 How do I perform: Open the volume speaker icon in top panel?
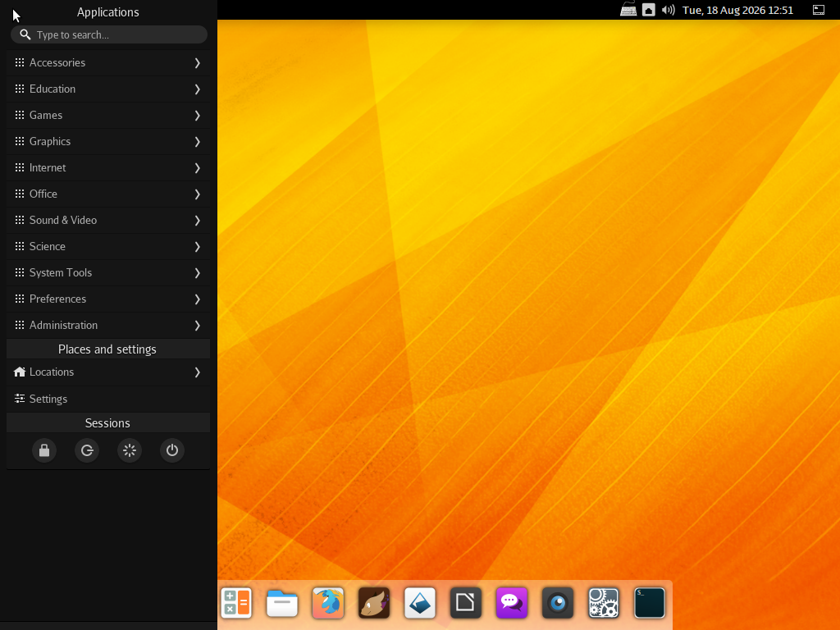668,10
